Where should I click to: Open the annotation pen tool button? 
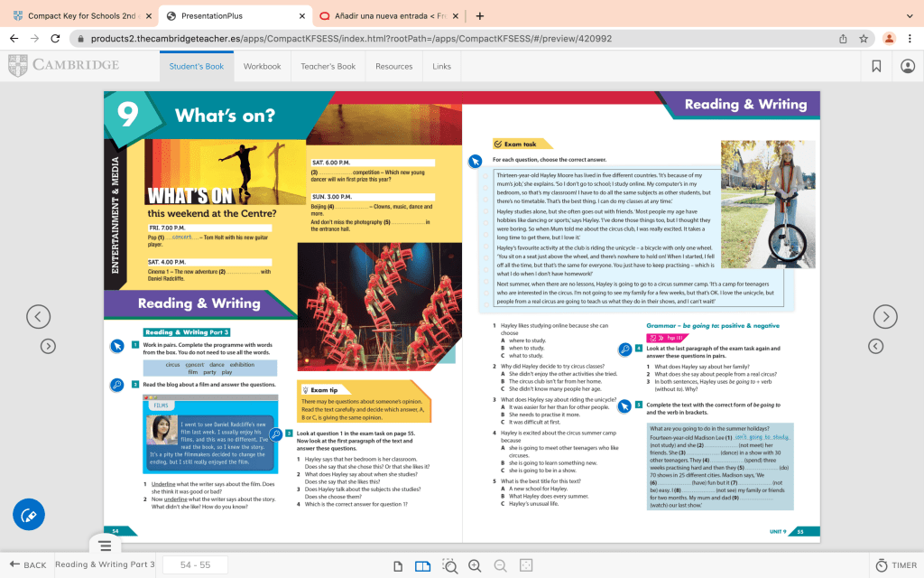29,514
